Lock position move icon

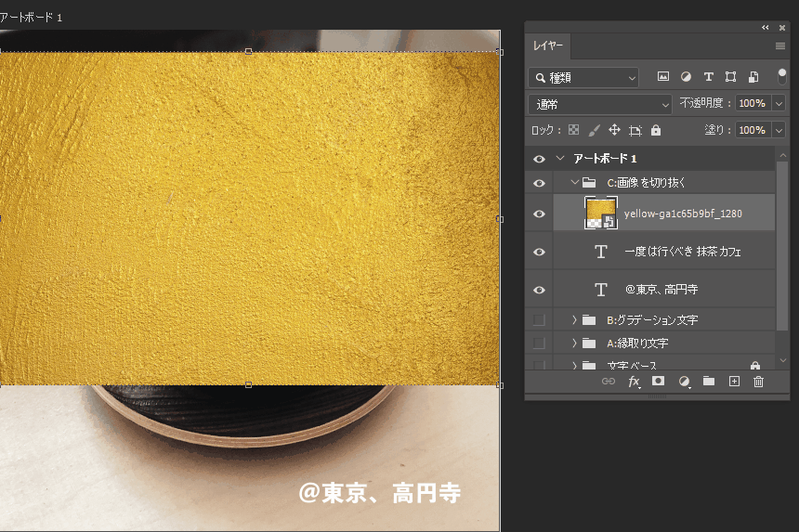[614, 130]
